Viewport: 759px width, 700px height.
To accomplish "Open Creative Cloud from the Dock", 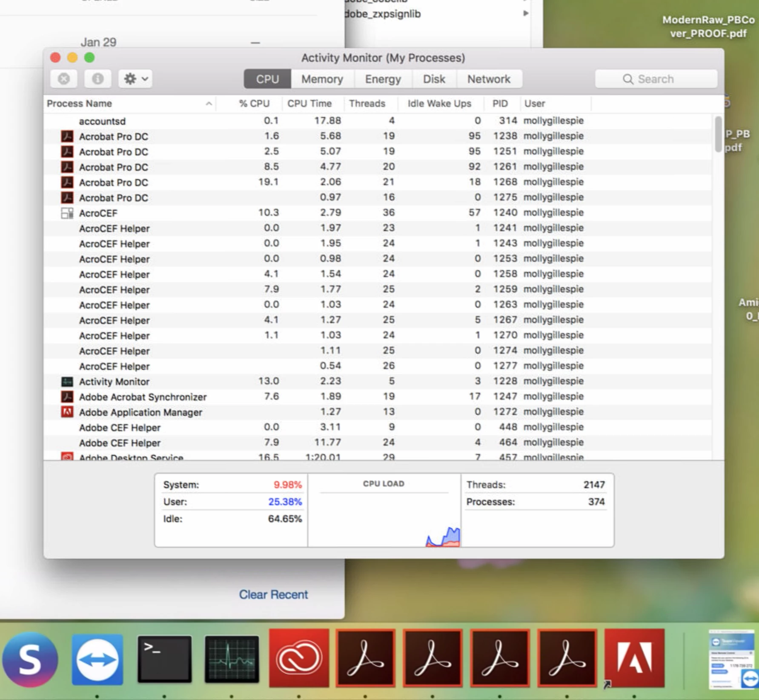I will 299,658.
